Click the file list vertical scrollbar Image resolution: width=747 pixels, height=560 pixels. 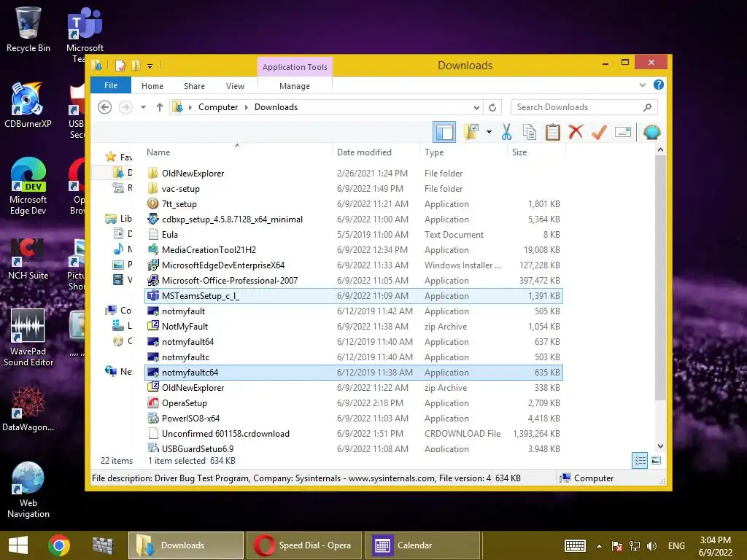coord(660,278)
